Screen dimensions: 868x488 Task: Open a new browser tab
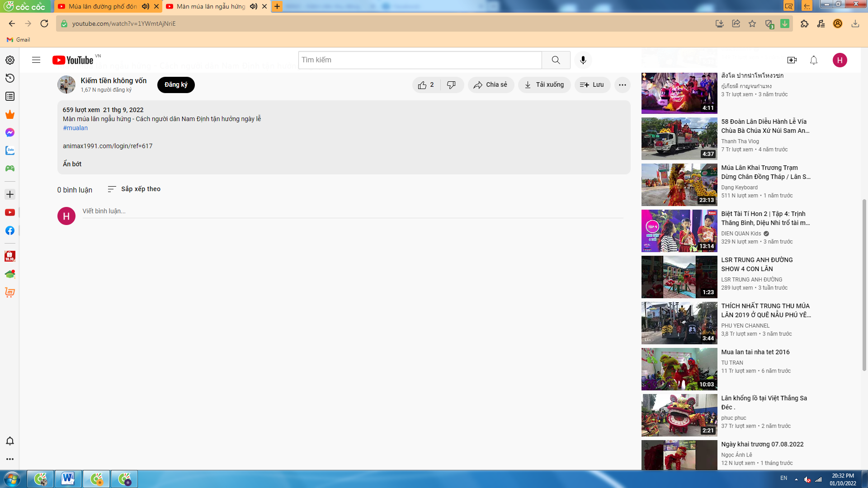point(277,6)
